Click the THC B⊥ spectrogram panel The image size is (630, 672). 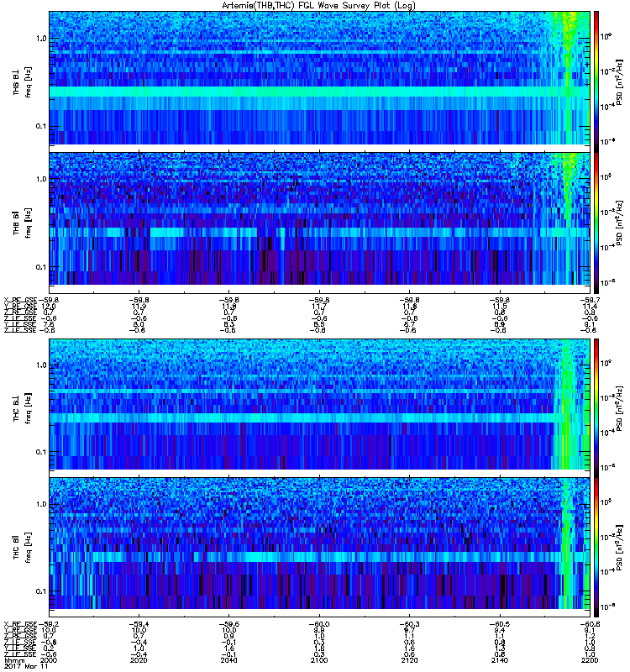tap(319, 404)
